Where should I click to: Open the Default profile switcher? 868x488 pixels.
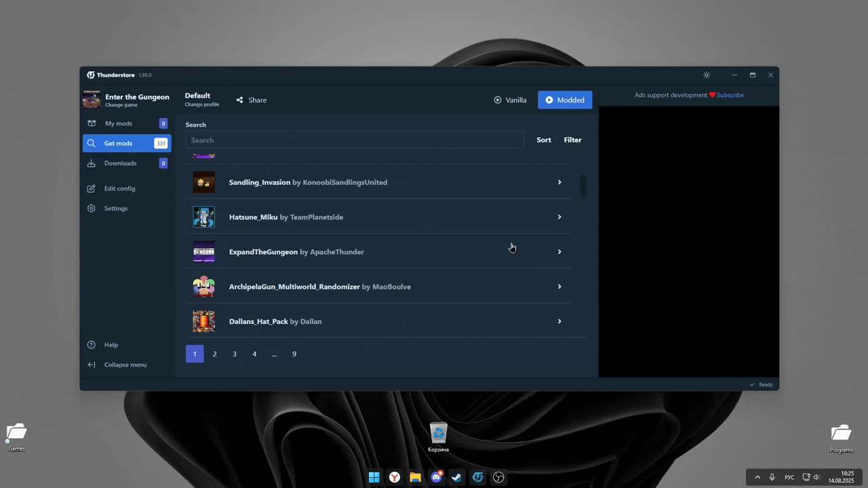point(202,100)
